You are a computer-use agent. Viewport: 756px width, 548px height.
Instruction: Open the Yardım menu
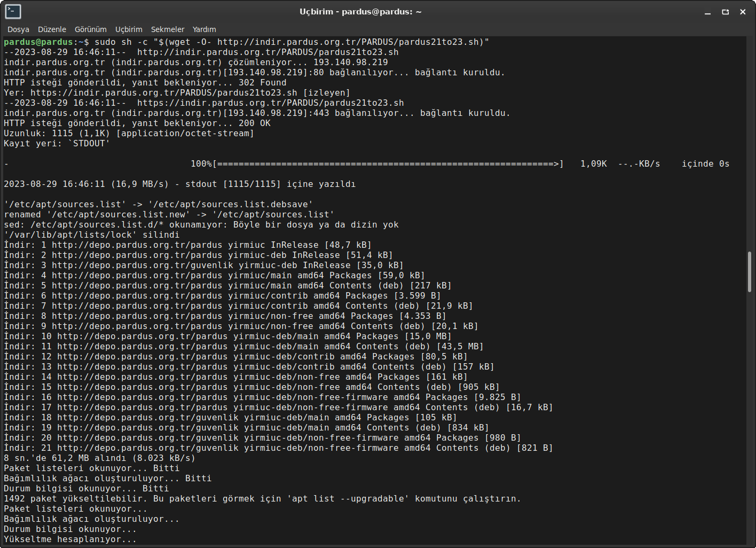(204, 29)
